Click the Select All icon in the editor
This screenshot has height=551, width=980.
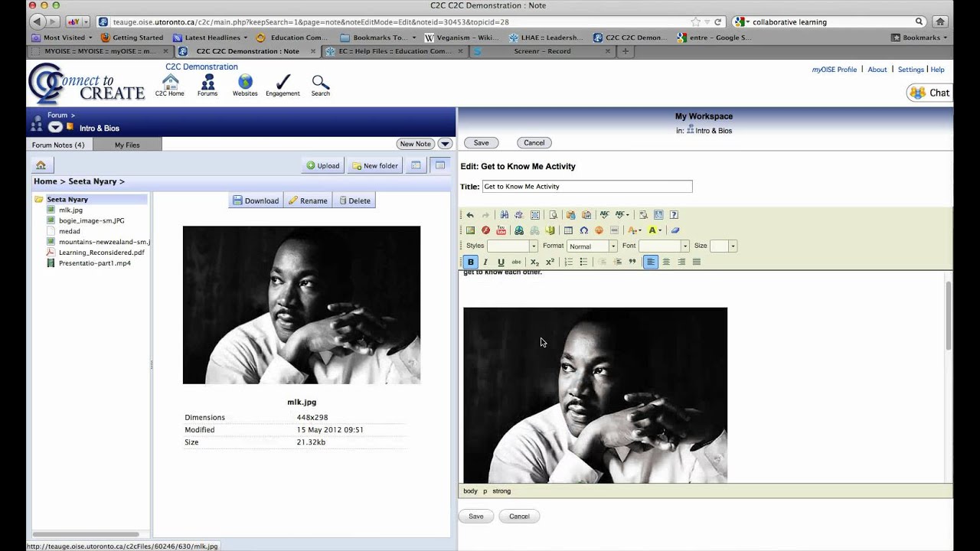coord(535,215)
